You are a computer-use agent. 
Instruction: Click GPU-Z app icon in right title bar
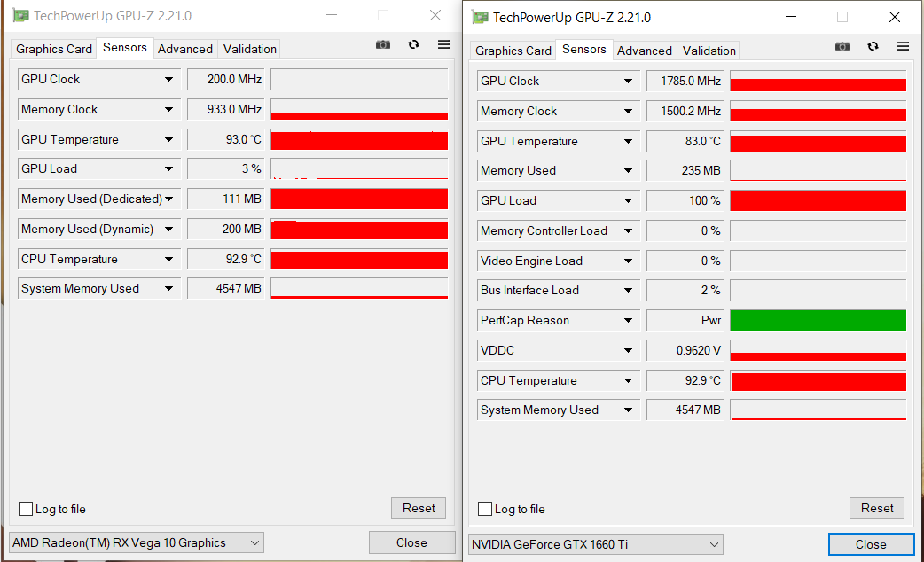tap(480, 17)
